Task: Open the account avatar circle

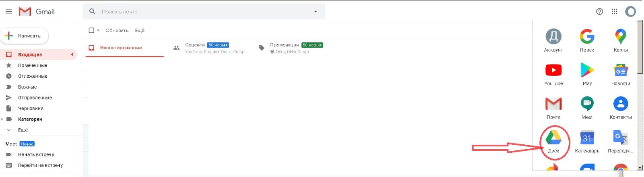Action: tap(630, 12)
